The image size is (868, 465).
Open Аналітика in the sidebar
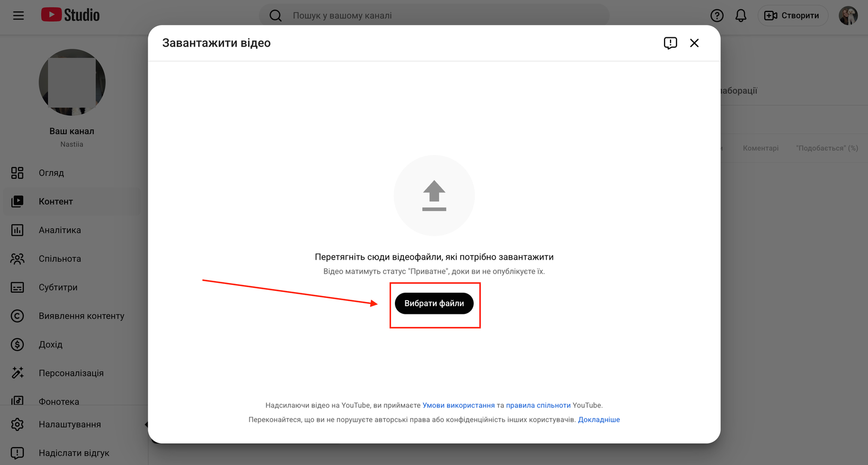coord(72,230)
